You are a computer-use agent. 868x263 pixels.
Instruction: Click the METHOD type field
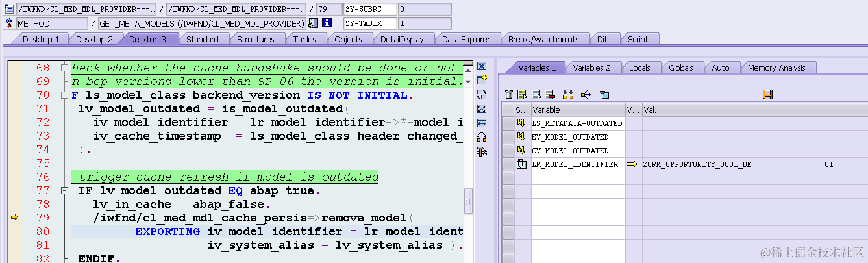52,23
